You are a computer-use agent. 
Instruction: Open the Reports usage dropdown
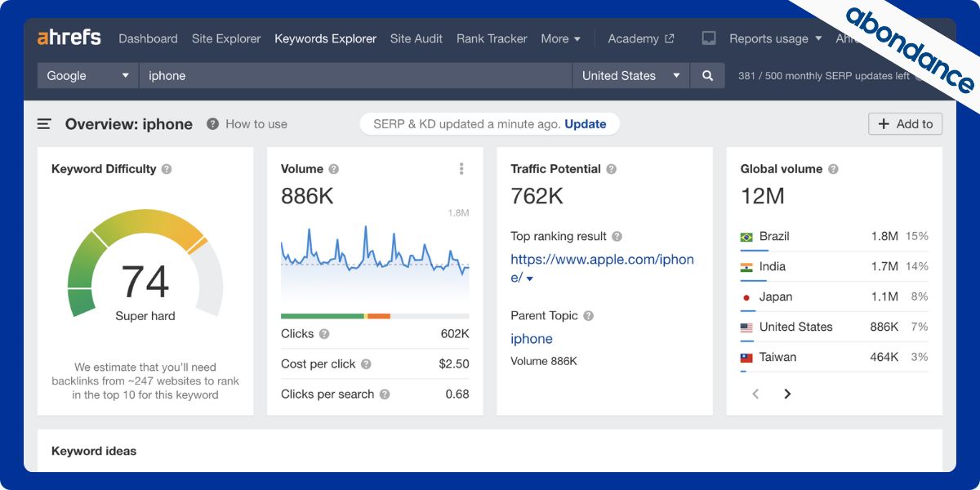[775, 38]
